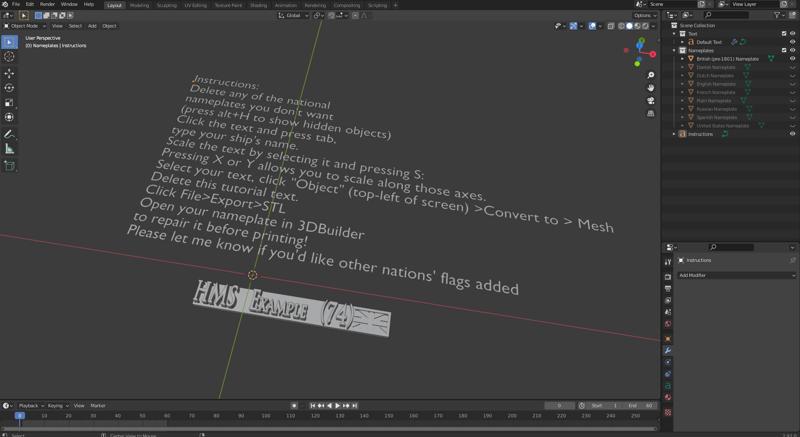This screenshot has width=800, height=437.
Task: Jump to timeline end frame
Action: pyautogui.click(x=355, y=405)
